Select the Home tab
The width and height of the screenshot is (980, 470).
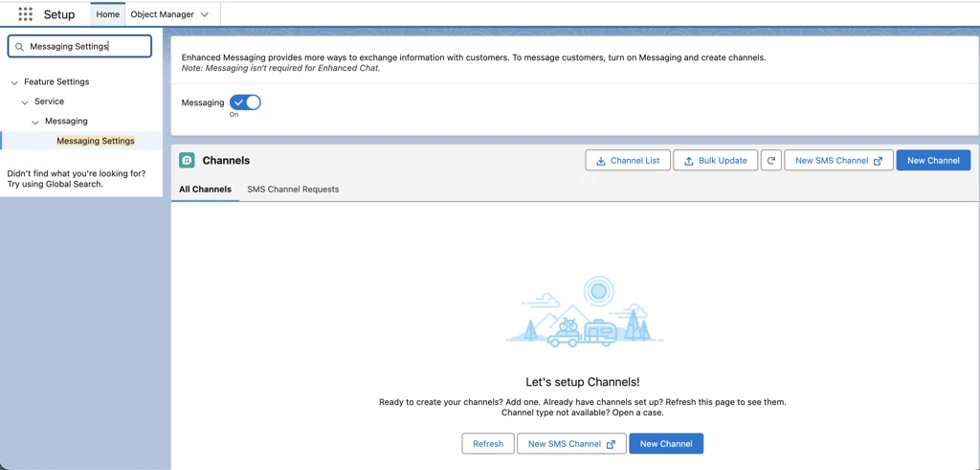click(x=107, y=14)
